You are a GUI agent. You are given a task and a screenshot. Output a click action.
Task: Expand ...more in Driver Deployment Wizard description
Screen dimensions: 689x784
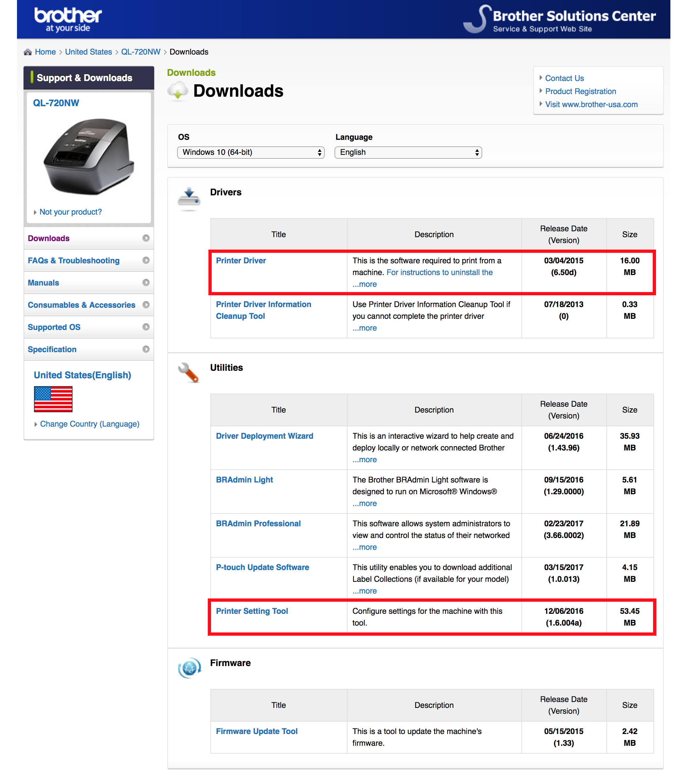365,460
